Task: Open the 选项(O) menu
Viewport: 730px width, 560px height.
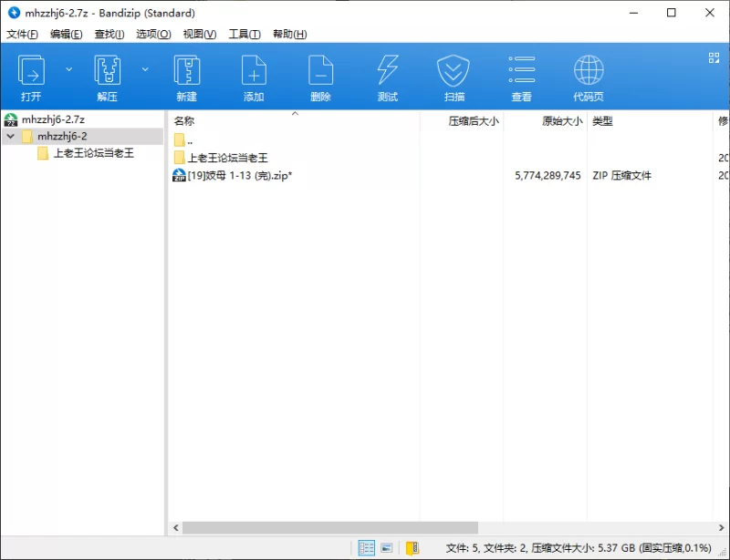Action: point(153,34)
